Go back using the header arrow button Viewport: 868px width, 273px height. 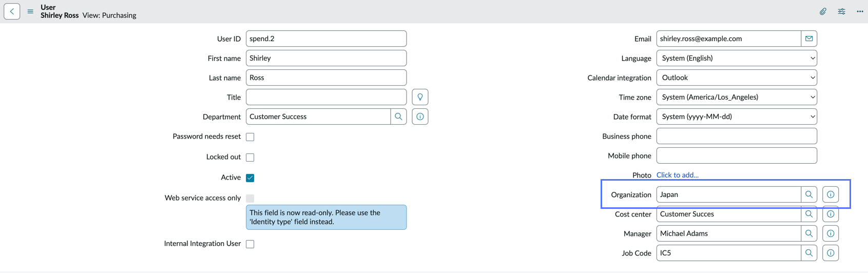pyautogui.click(x=12, y=11)
